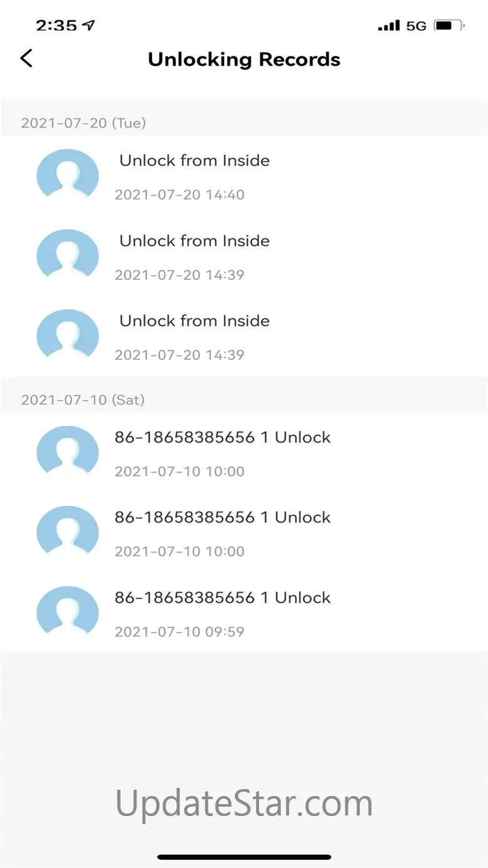The image size is (488, 868).
Task: Open the Unlock from Inside record at 14:40
Action: 195,161
